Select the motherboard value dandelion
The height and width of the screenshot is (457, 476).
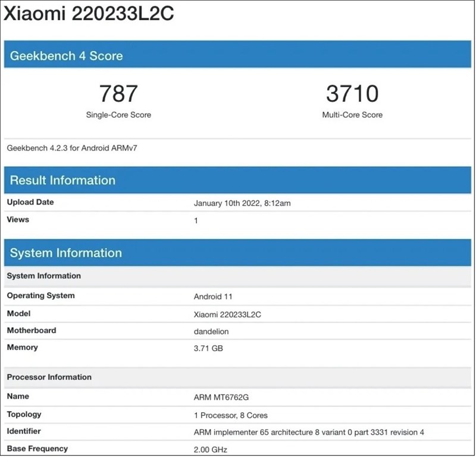(x=211, y=331)
